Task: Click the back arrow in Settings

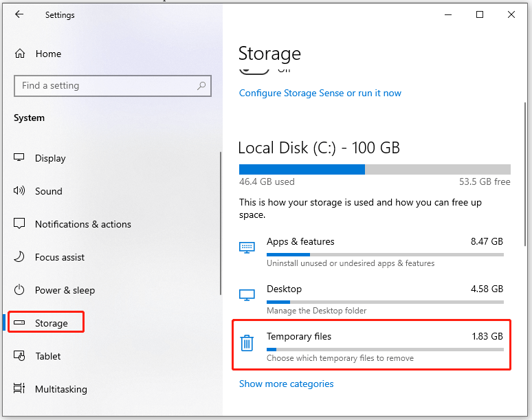Action: [x=19, y=14]
